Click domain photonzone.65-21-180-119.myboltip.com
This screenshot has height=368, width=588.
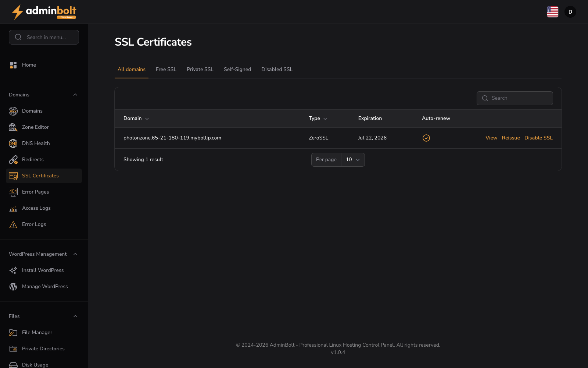[x=172, y=138]
